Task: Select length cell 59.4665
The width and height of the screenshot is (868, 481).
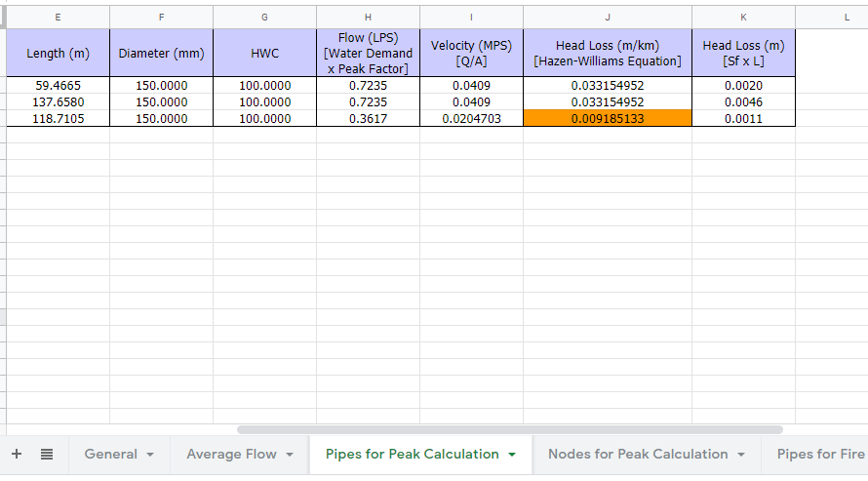Action: [x=59, y=85]
